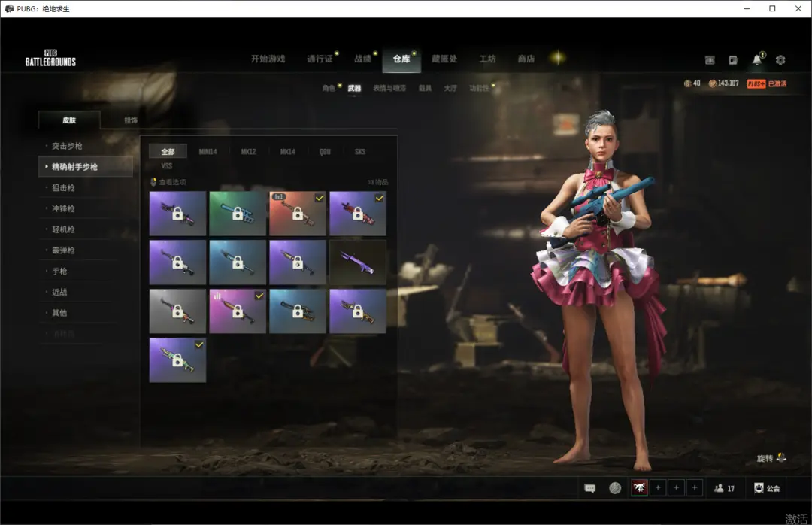Screen dimensions: 812x525
Task: Open the 工坊 workshop tab
Action: point(487,59)
